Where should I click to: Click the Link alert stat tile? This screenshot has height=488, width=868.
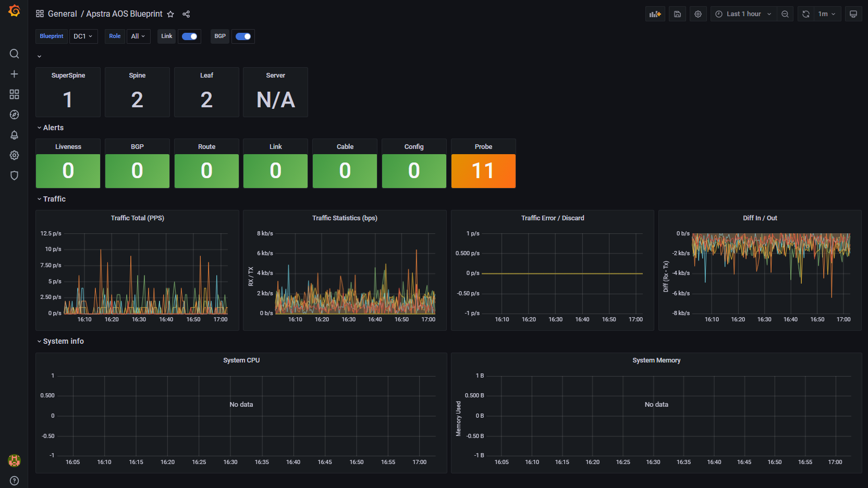276,171
